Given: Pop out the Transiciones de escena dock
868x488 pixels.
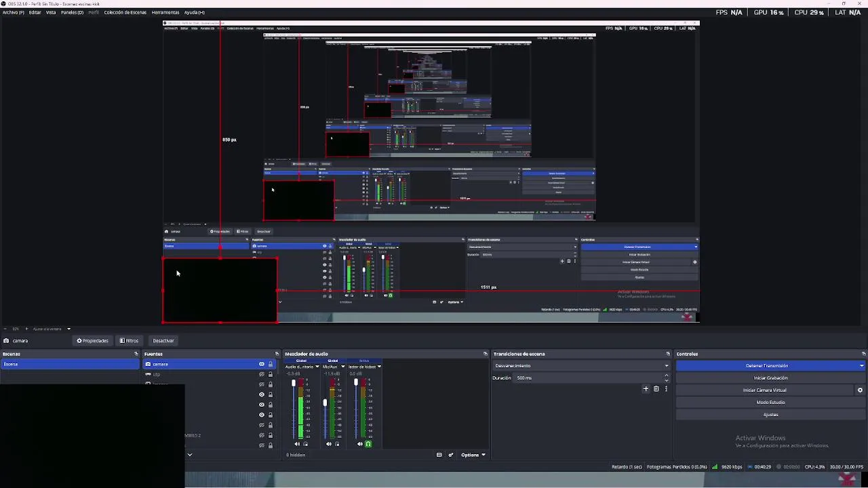Looking at the screenshot, I should (668, 354).
